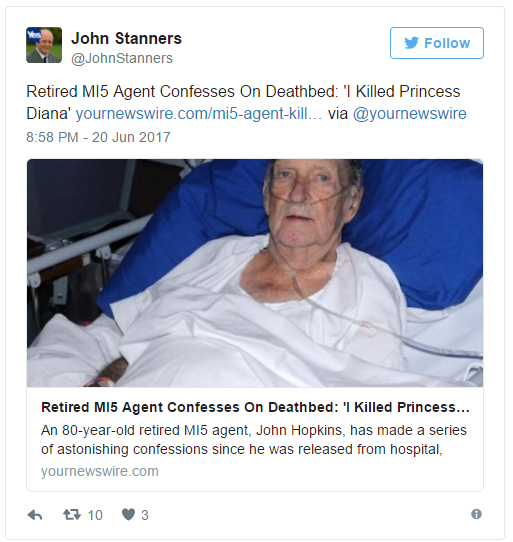Follow John Stanners
The image size is (513, 542).
tap(437, 43)
